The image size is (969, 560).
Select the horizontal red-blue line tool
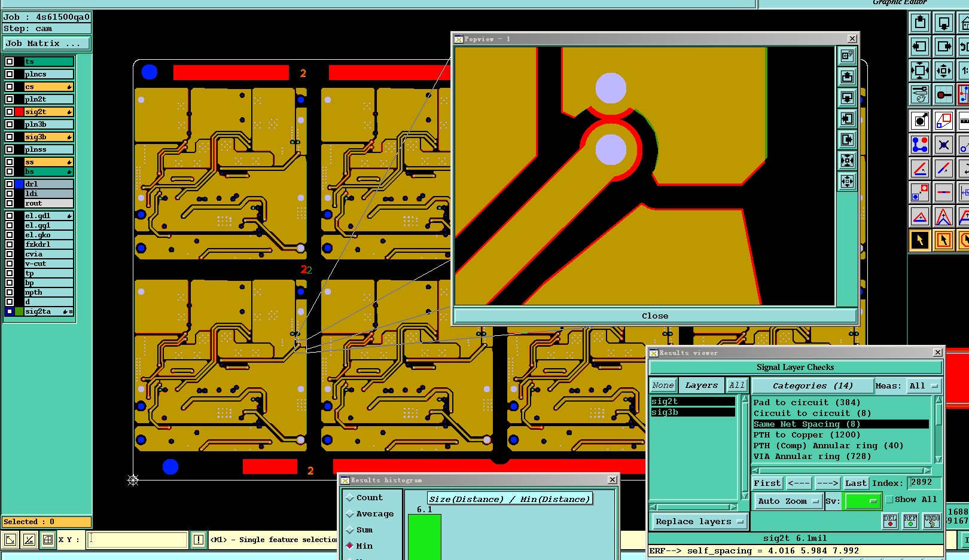[944, 192]
